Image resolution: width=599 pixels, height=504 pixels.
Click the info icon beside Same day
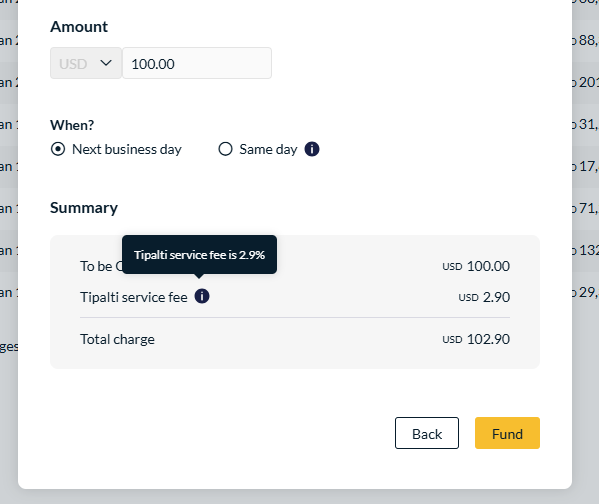coord(312,149)
